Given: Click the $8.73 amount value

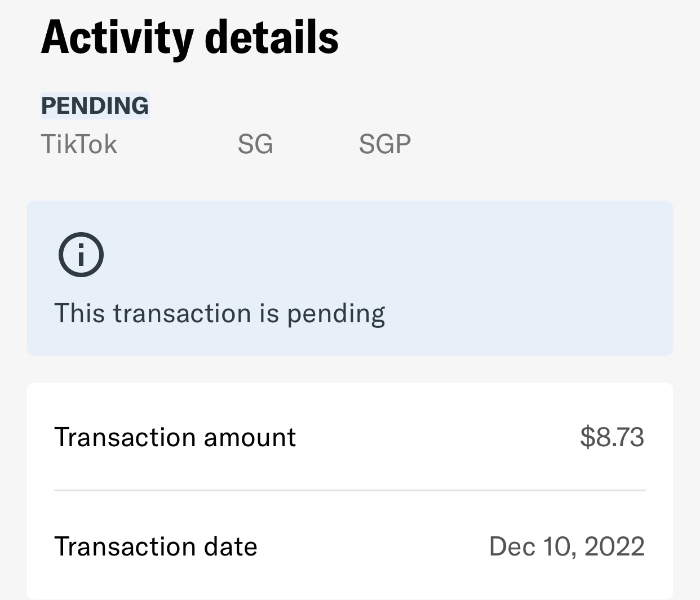Looking at the screenshot, I should coord(612,437).
